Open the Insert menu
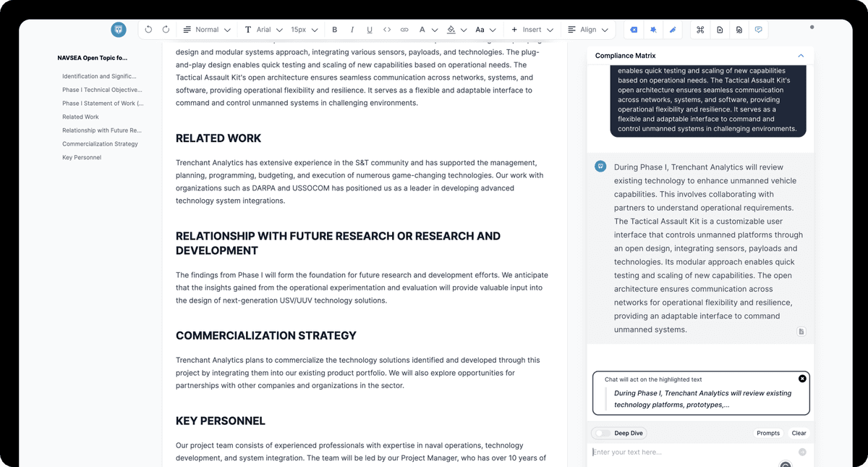This screenshot has width=868, height=467. click(532, 30)
